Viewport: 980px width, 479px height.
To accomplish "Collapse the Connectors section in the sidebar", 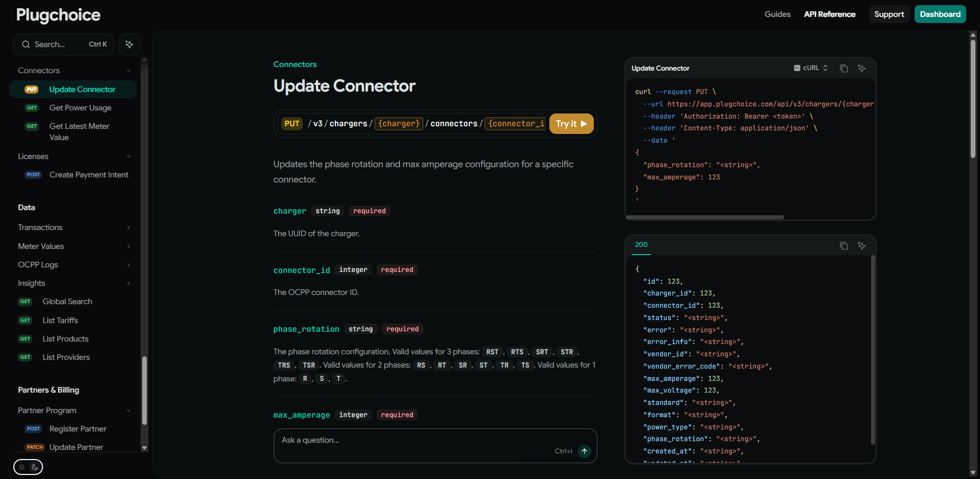I will point(128,70).
